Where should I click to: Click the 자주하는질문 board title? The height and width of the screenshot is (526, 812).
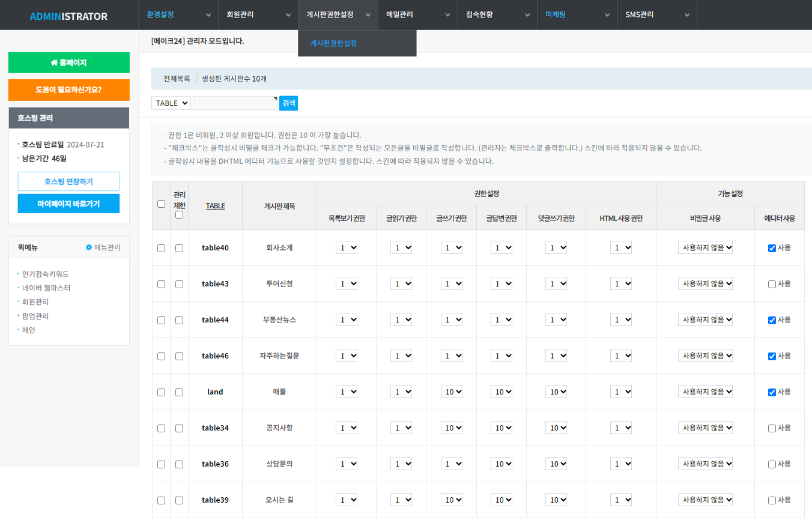click(279, 355)
